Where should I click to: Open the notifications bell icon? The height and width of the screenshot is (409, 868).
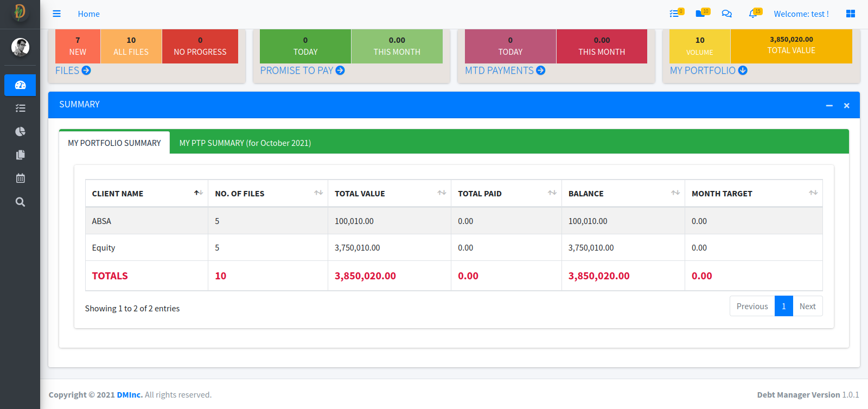point(753,14)
